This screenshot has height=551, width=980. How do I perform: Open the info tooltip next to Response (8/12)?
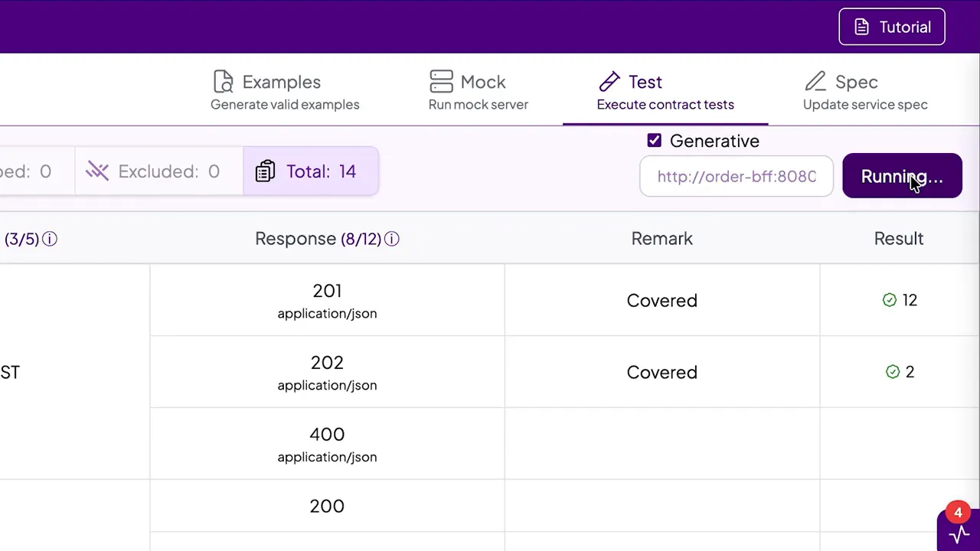[391, 239]
